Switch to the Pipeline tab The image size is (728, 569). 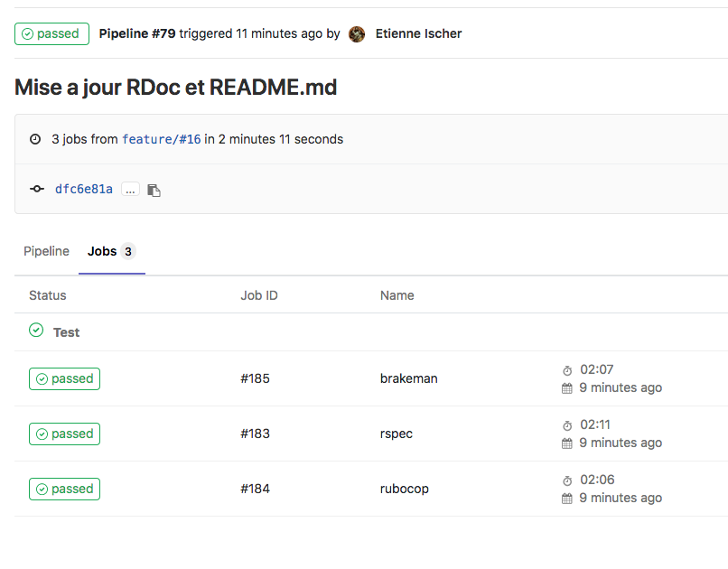[x=46, y=251]
